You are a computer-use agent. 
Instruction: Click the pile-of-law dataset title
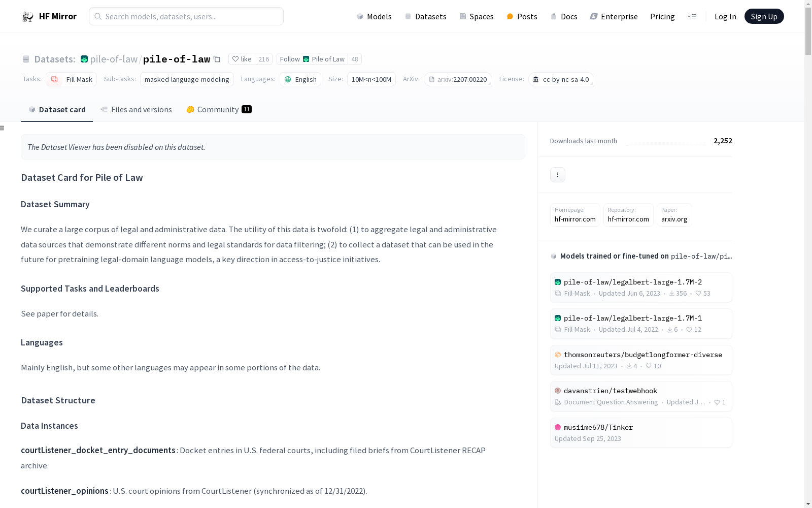click(177, 59)
